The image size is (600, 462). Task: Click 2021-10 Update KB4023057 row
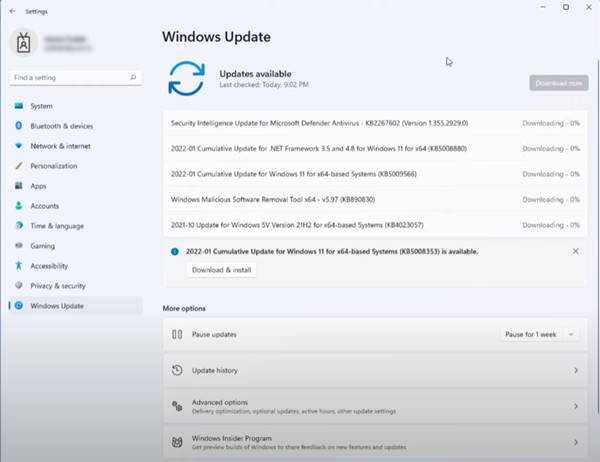tap(375, 225)
